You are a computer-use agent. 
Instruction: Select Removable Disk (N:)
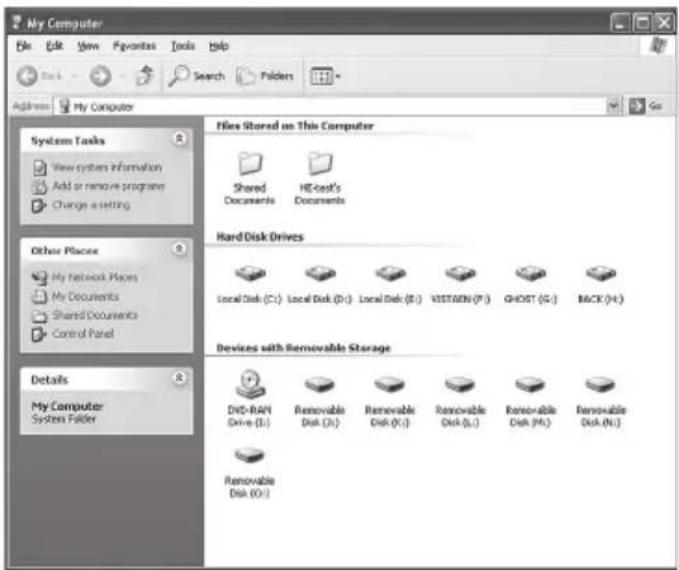click(x=601, y=402)
